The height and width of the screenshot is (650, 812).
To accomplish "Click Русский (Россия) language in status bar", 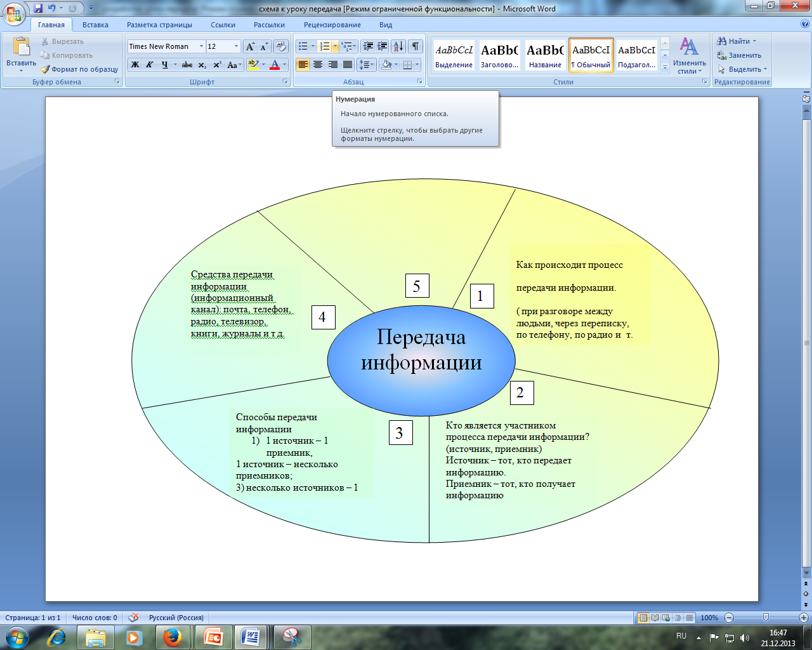I will 176,618.
